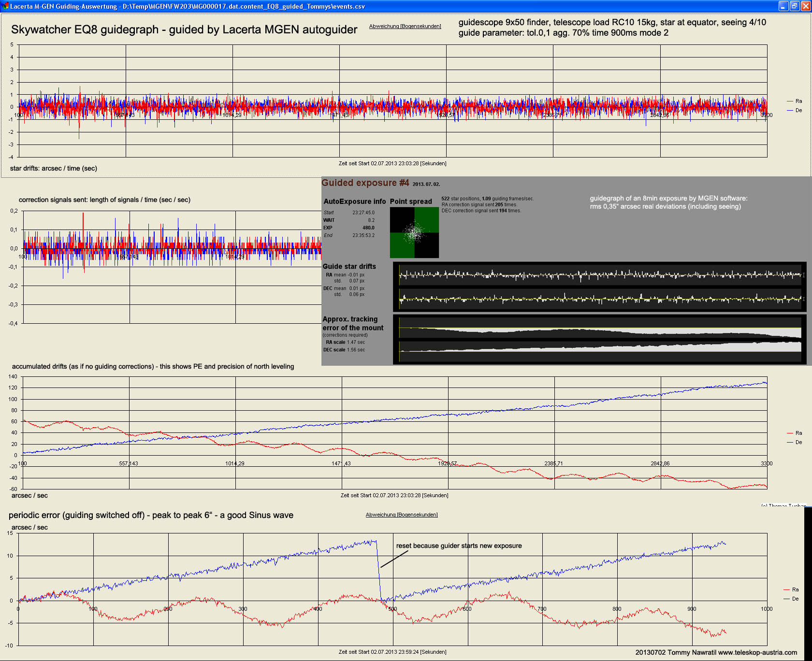The height and width of the screenshot is (661, 812).
Task: Open the lower Abweichung [Bogensekunden] link
Action: pos(402,515)
